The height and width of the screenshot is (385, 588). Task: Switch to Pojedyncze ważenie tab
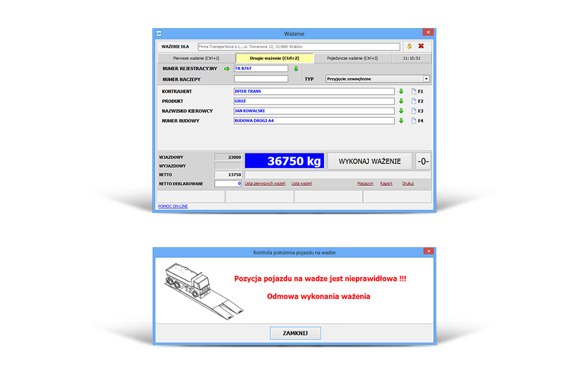353,58
